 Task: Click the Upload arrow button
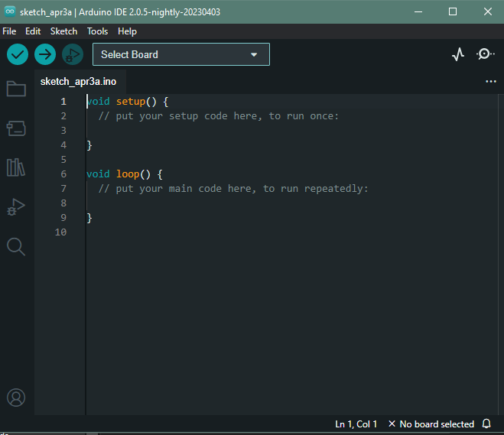45,54
